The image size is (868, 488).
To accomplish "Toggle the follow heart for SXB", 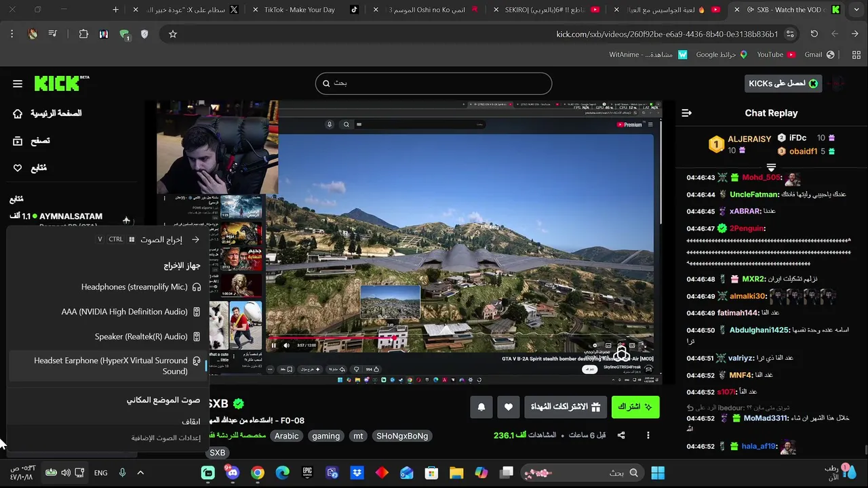I will coord(509,407).
